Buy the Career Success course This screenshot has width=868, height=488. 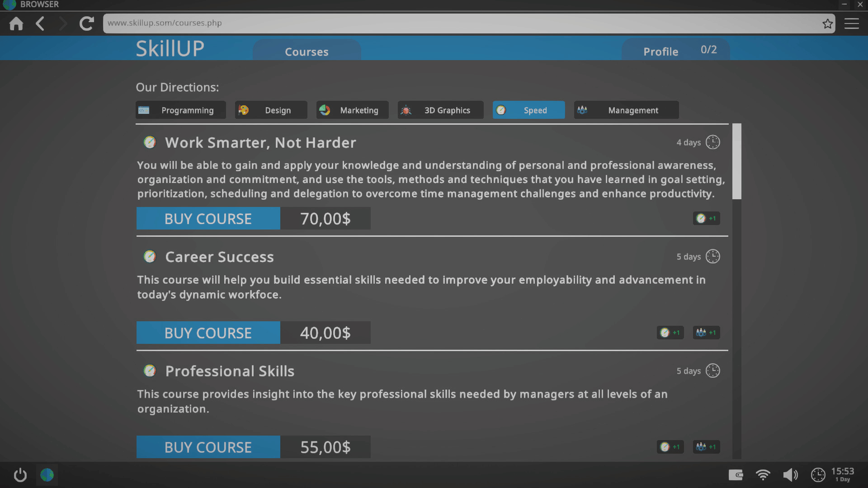(x=208, y=333)
